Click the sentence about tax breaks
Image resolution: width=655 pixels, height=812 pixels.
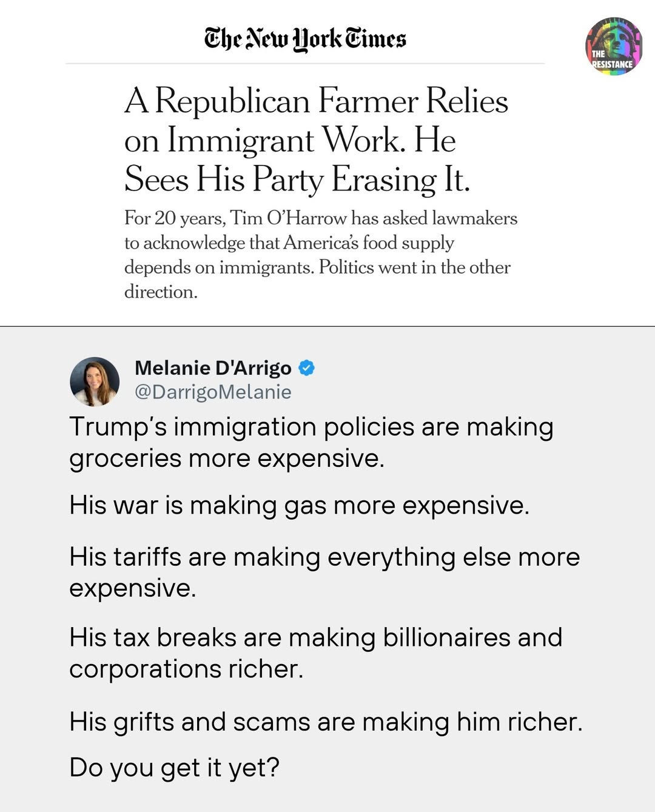tap(315, 653)
